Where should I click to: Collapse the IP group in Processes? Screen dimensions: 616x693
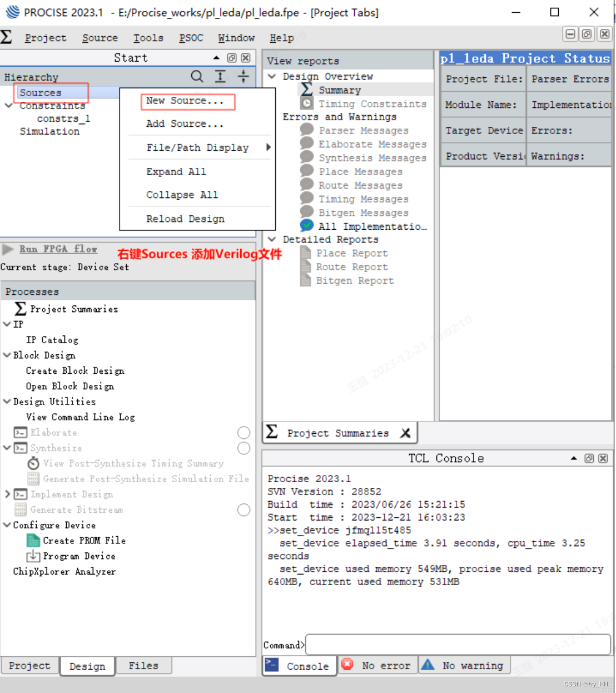[7, 324]
